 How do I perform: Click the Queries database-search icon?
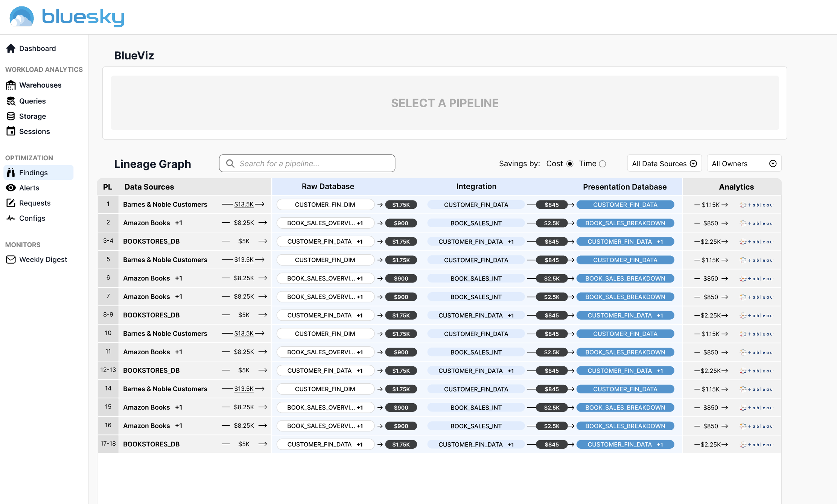[11, 101]
